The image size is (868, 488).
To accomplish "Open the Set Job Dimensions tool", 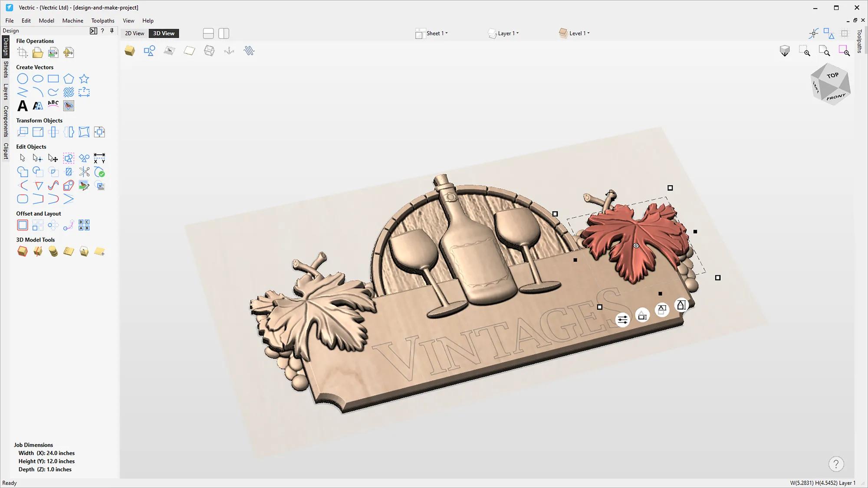I will pyautogui.click(x=22, y=52).
